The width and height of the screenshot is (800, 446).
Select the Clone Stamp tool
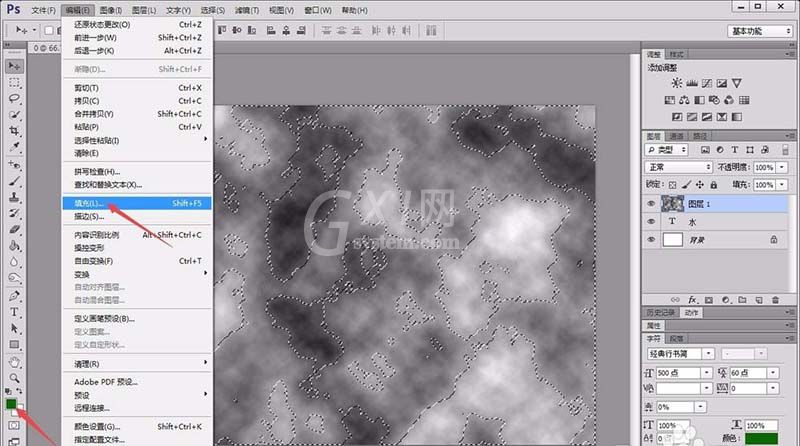tap(14, 197)
